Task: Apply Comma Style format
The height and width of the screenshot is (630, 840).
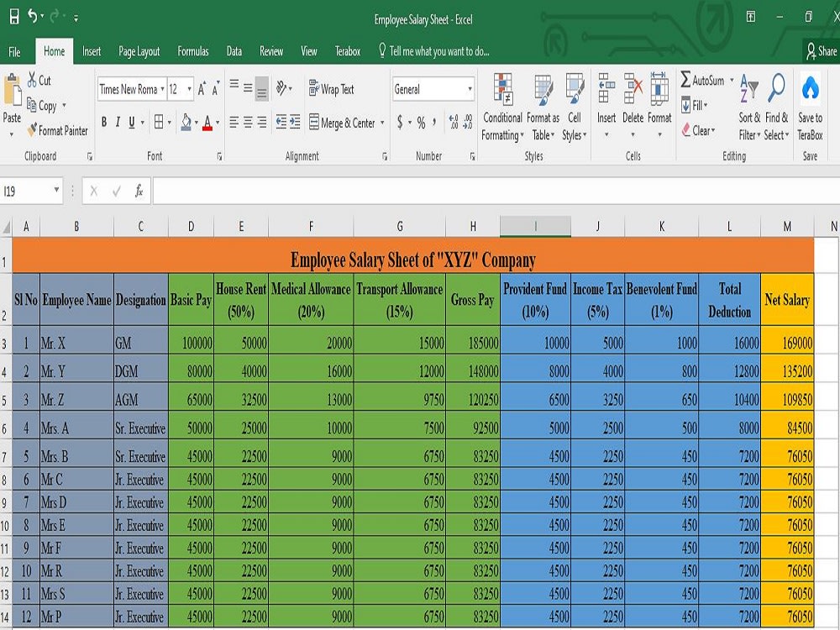Action: coord(434,123)
